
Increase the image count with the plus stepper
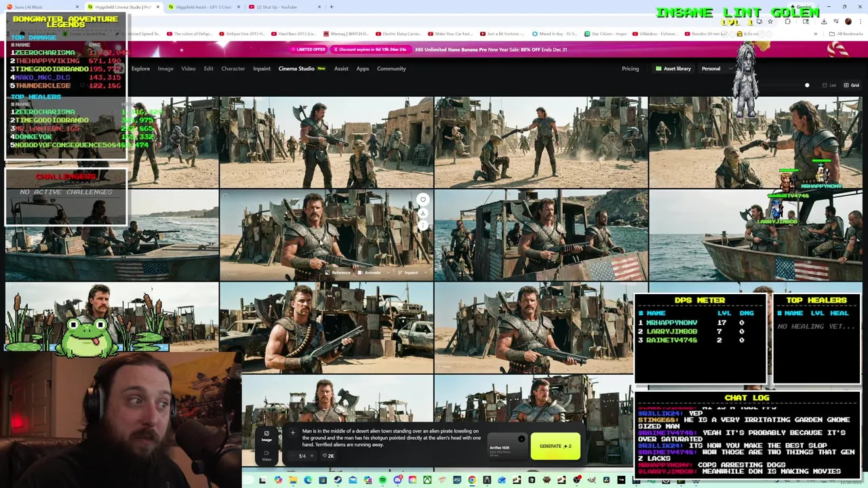[312, 455]
